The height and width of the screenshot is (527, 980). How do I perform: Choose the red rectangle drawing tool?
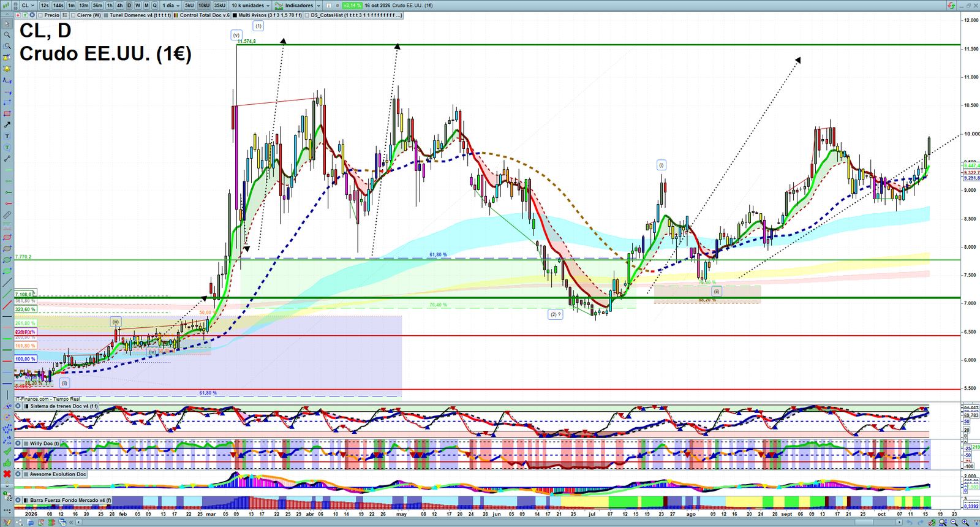(x=7, y=113)
